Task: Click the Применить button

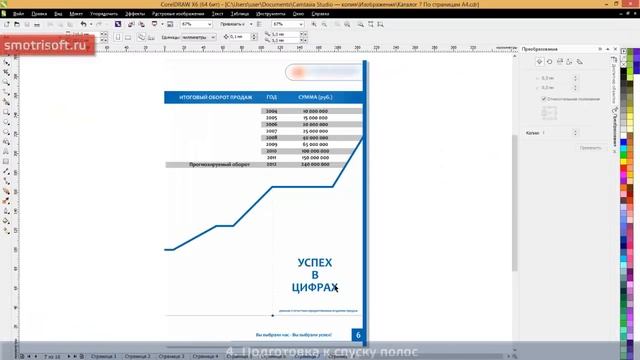Action: tap(591, 148)
